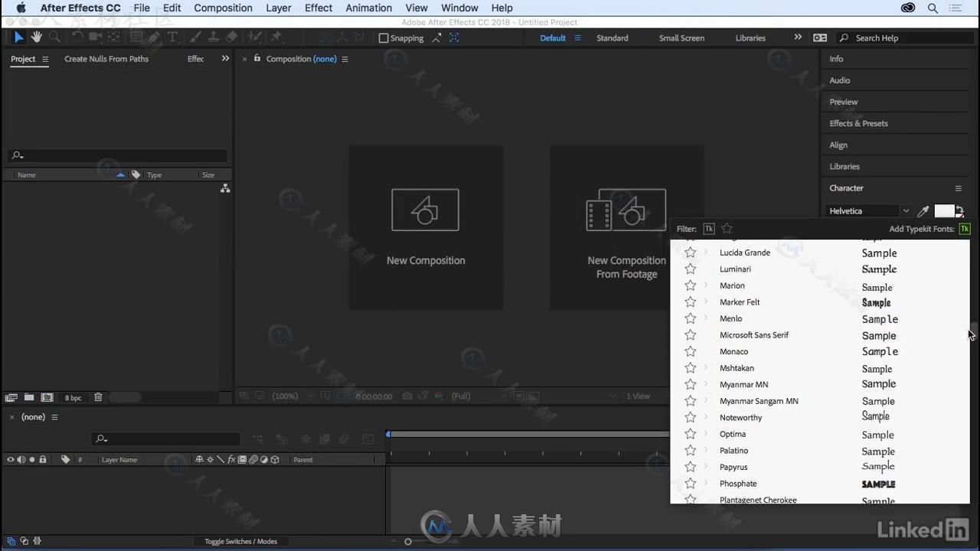Click green Add Typekit Fonts icon
The height and width of the screenshot is (551, 980).
click(x=965, y=229)
